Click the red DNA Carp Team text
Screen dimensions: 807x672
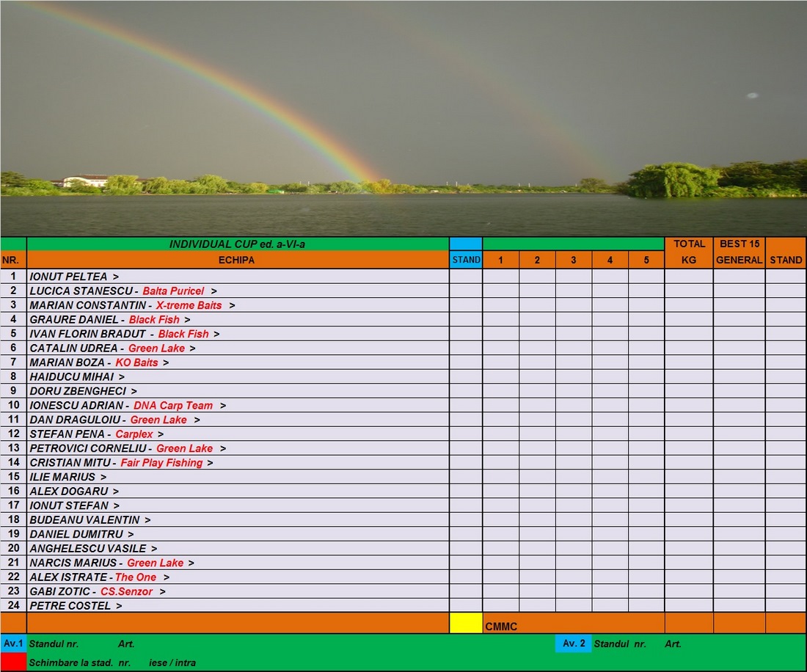(x=173, y=406)
